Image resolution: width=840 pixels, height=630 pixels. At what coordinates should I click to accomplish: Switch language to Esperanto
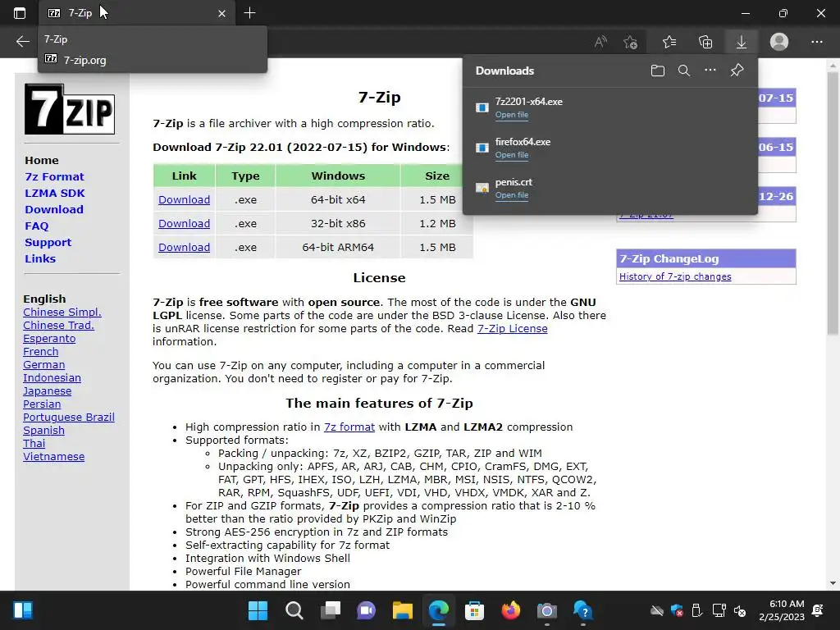tap(49, 339)
